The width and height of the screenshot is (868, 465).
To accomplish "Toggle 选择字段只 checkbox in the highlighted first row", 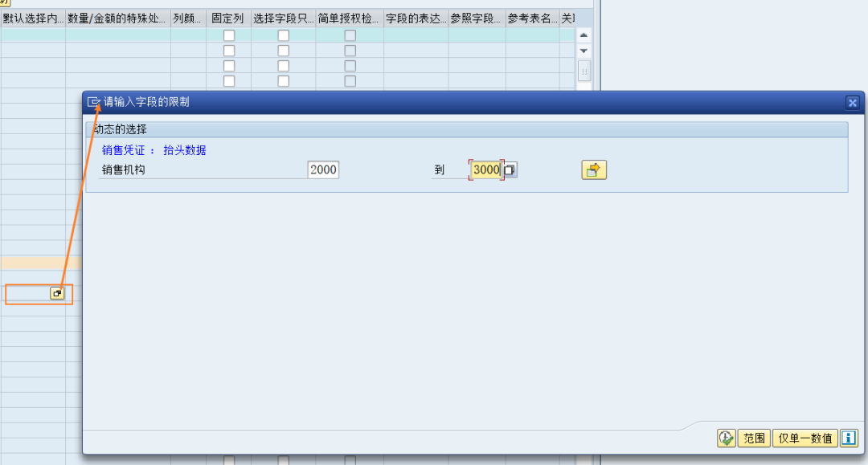I will point(284,35).
